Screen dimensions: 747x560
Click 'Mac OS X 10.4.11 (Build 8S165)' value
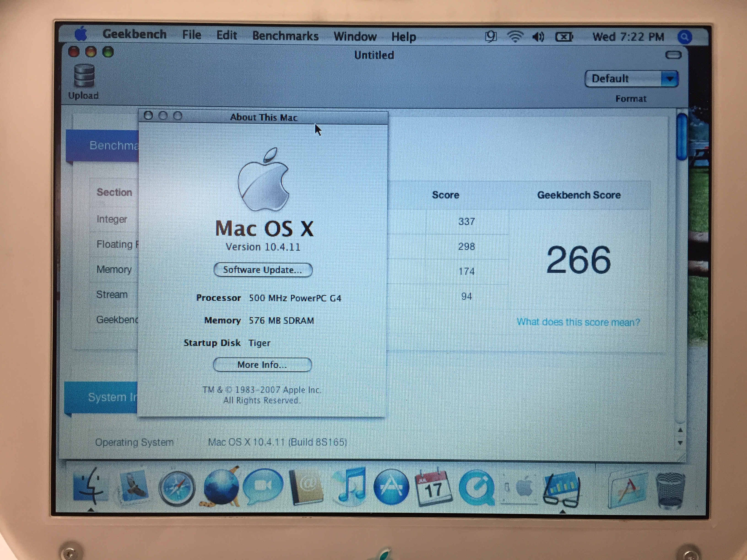(277, 442)
